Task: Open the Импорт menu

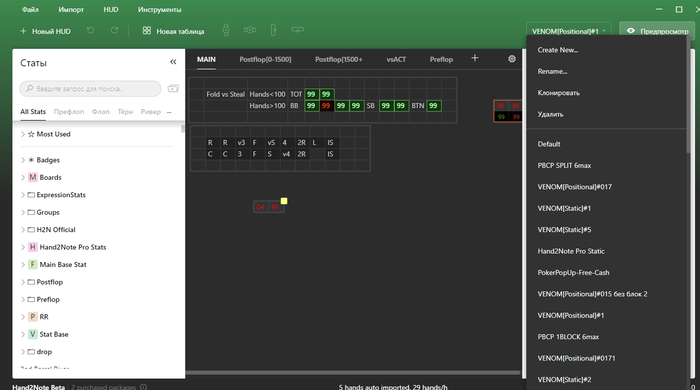Action: [x=71, y=9]
